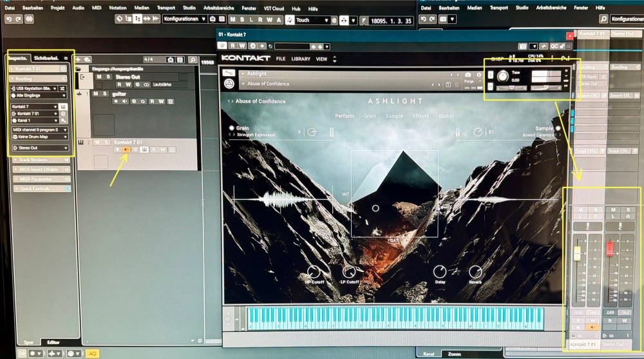
Task: Click the Kontakt 7 01 mixer channel fader
Action: pos(577,253)
